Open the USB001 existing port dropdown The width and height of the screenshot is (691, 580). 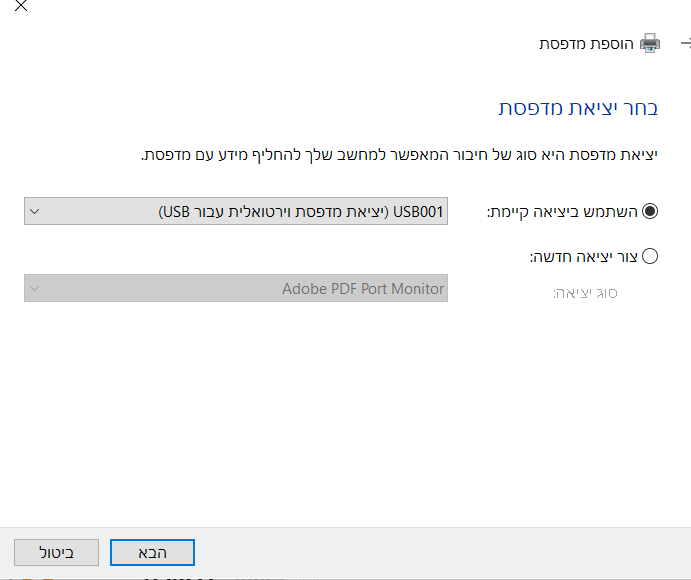[x=236, y=212]
